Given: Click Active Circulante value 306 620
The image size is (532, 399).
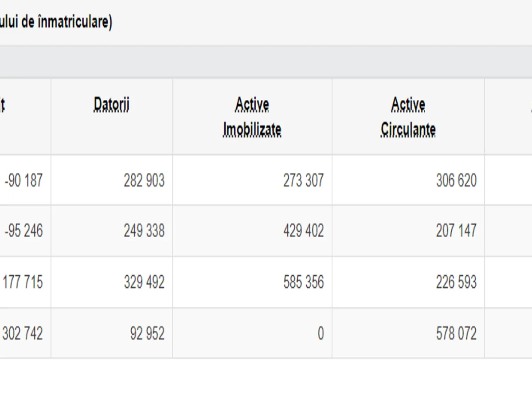Looking at the screenshot, I should (x=456, y=180).
